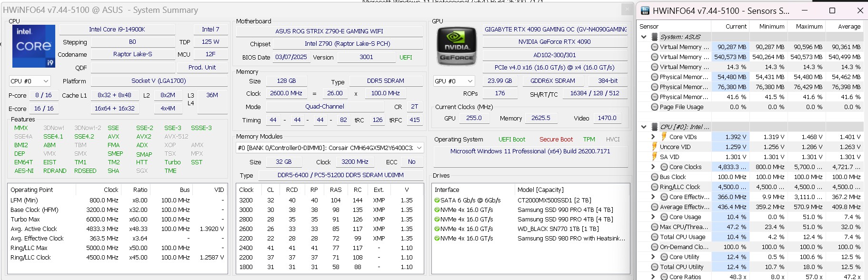The width and height of the screenshot is (868, 280).
Task: Maximize the Sensors window
Action: 832,10
